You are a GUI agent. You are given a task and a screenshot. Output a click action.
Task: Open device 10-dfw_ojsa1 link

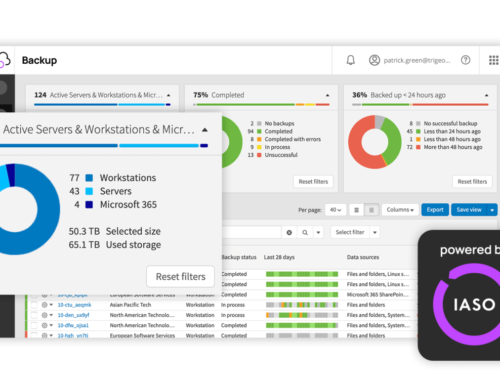73,325
